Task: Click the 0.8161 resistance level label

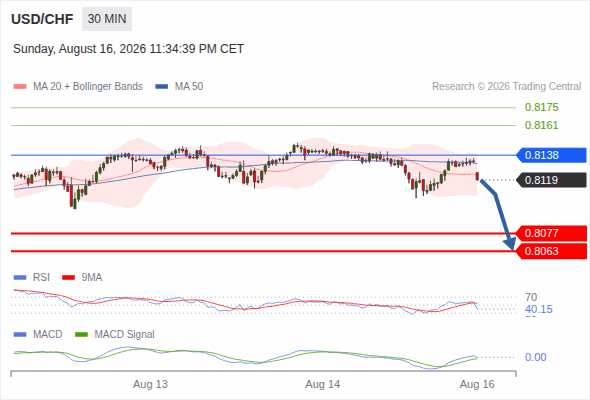Action: click(x=541, y=125)
